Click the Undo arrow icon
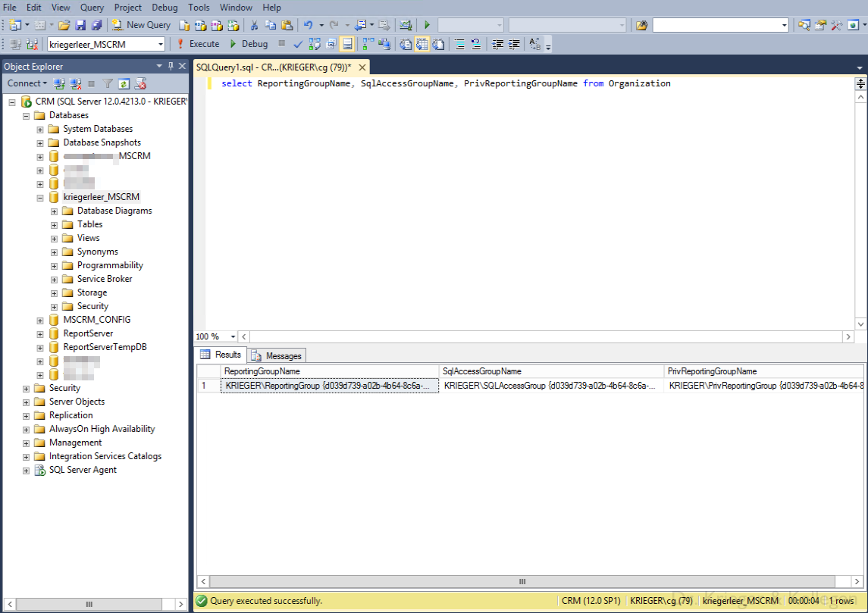This screenshot has width=868, height=613. click(x=308, y=25)
